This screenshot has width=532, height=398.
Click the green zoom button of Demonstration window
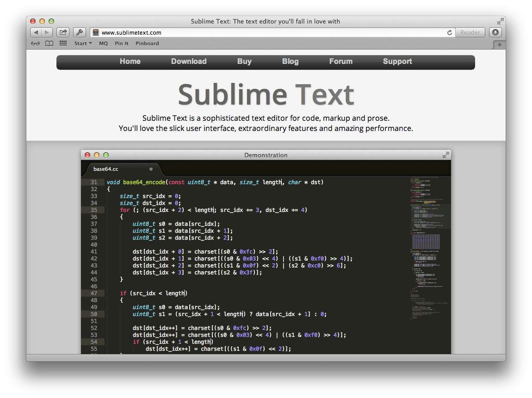(106, 155)
